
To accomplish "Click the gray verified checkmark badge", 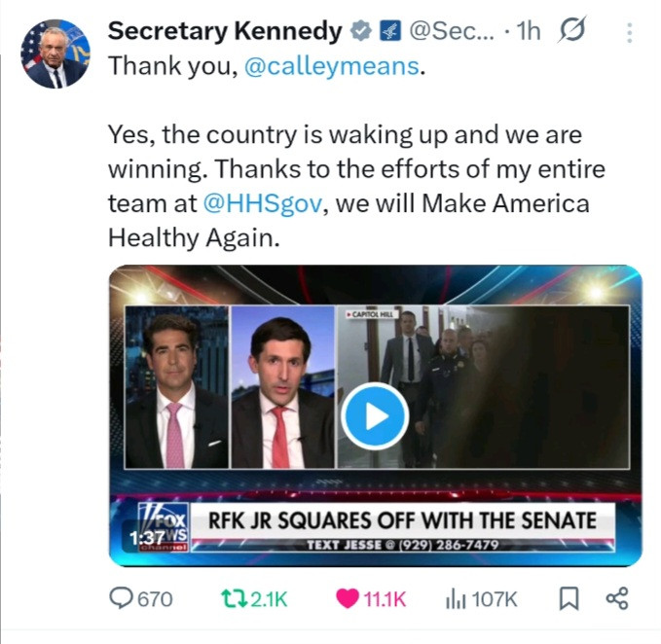I will [361, 31].
